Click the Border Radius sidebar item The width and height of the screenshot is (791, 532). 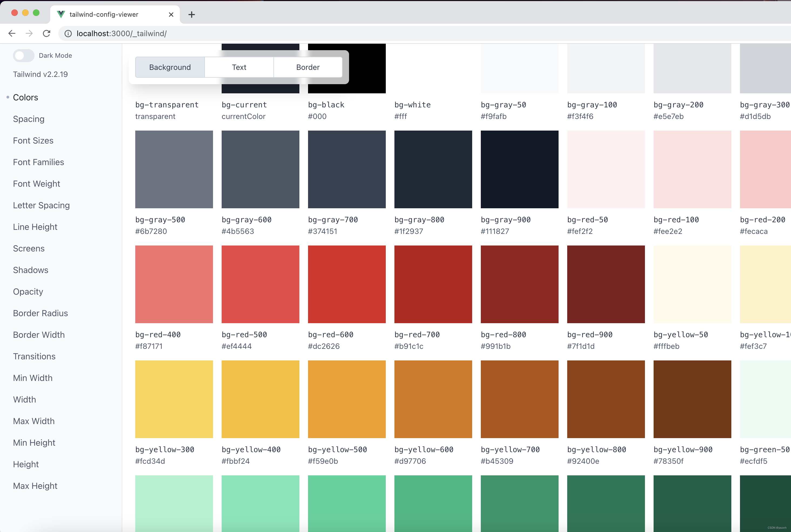click(40, 313)
